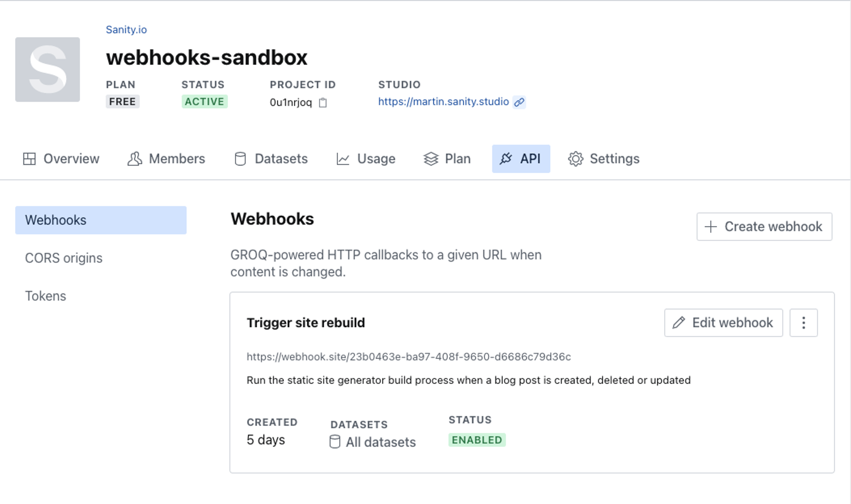This screenshot has width=851, height=504.
Task: Select the Plan tab
Action: (x=447, y=159)
